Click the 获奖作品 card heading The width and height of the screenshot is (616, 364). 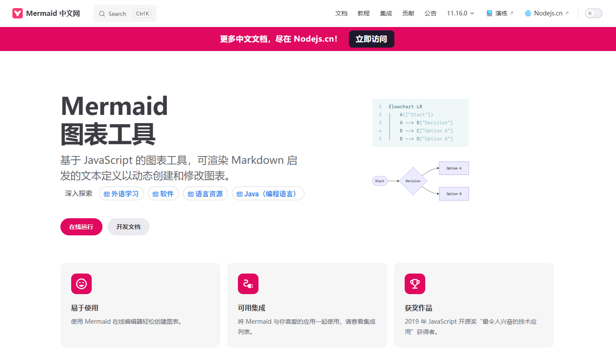[x=418, y=308]
